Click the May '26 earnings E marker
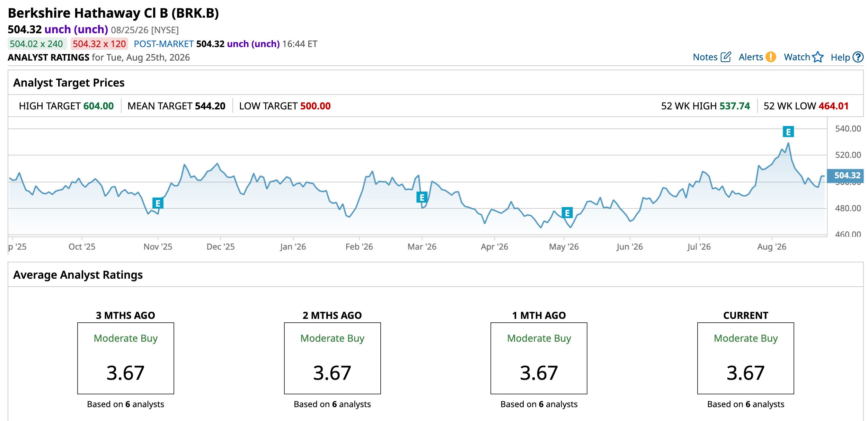 (567, 213)
